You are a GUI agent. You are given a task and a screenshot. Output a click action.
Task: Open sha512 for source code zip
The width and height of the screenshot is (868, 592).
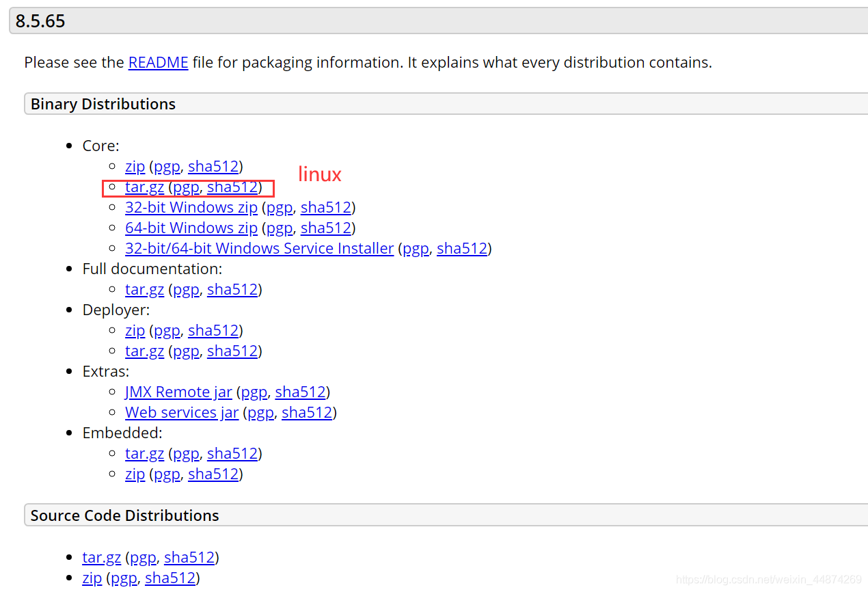click(x=170, y=578)
